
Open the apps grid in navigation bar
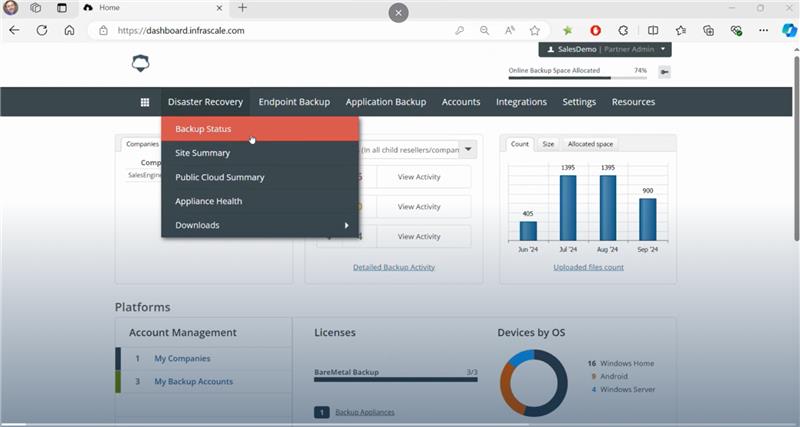pyautogui.click(x=145, y=102)
